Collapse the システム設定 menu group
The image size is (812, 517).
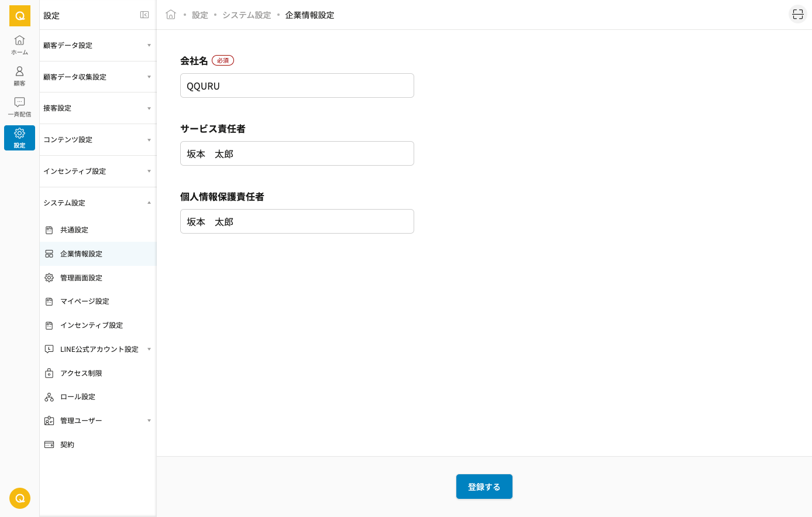tap(97, 203)
